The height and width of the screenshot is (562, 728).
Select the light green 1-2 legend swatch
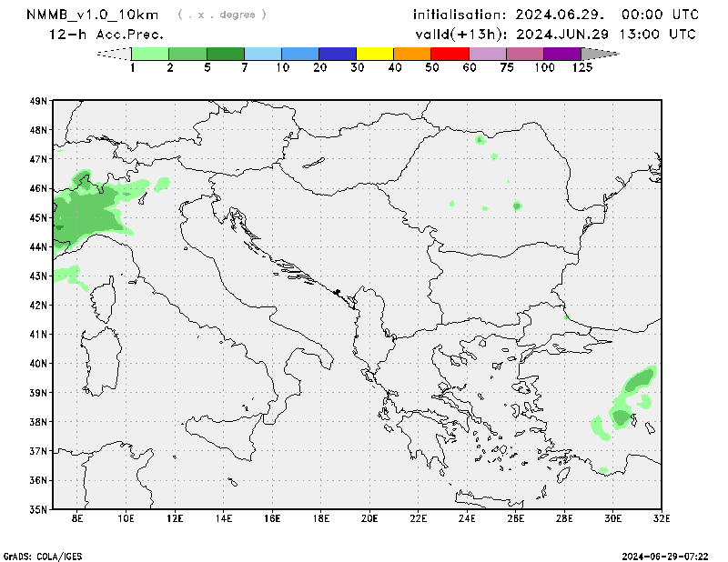pyautogui.click(x=150, y=54)
